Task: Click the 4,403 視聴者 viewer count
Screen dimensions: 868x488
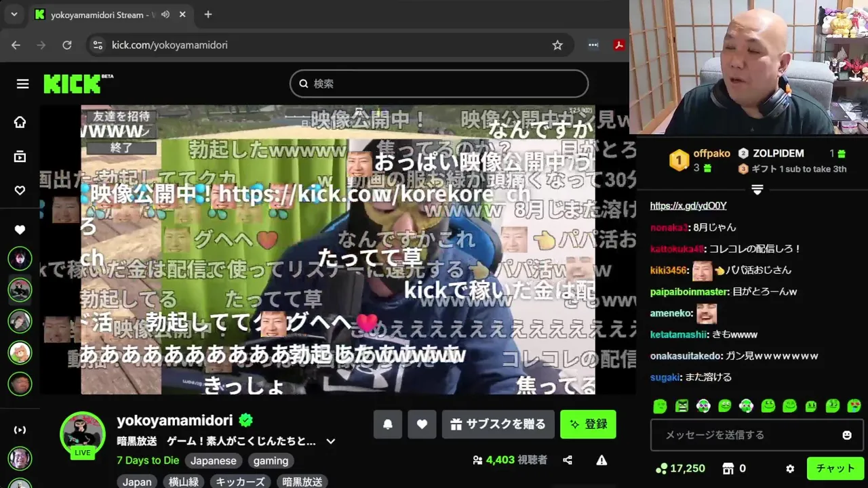Action: 510,460
